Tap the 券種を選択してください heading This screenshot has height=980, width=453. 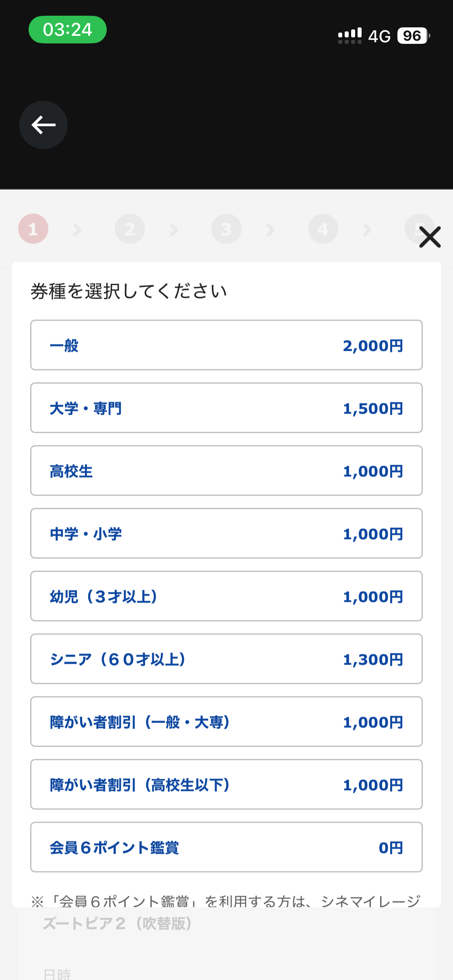[x=129, y=291]
